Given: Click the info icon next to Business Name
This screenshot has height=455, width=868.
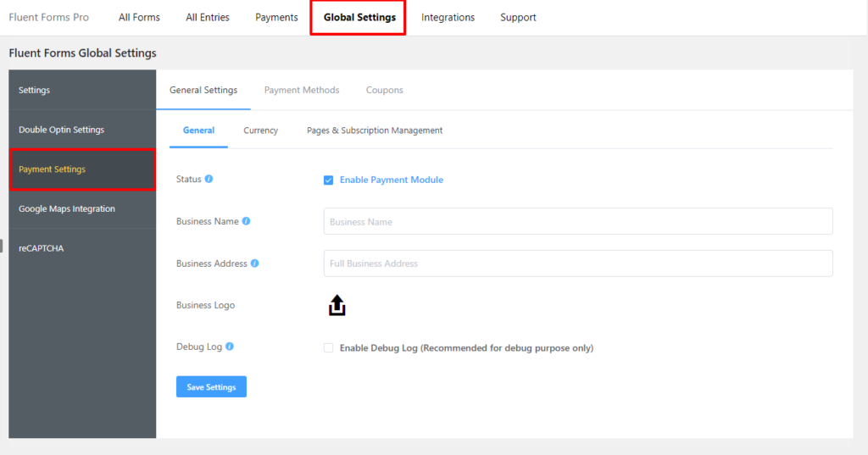Looking at the screenshot, I should pos(247,221).
